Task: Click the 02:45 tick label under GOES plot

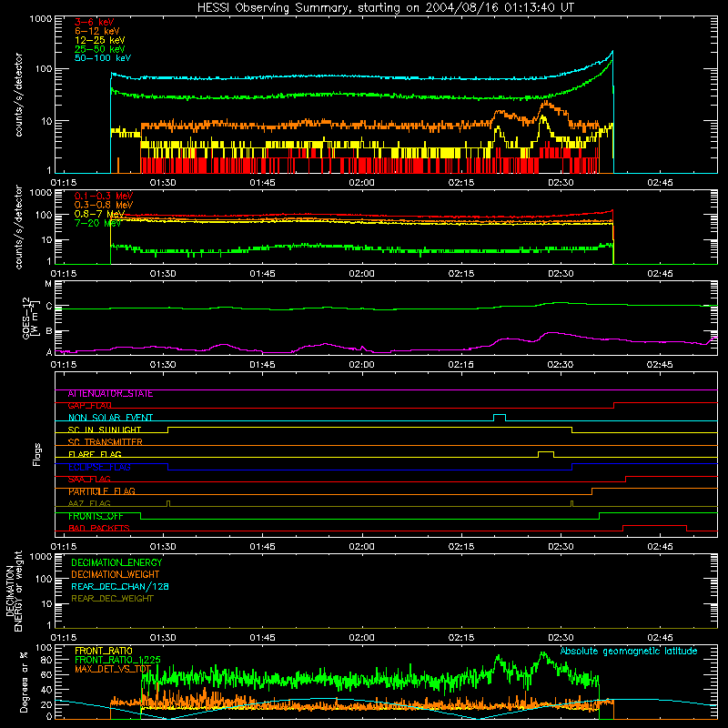Action: tap(660, 365)
